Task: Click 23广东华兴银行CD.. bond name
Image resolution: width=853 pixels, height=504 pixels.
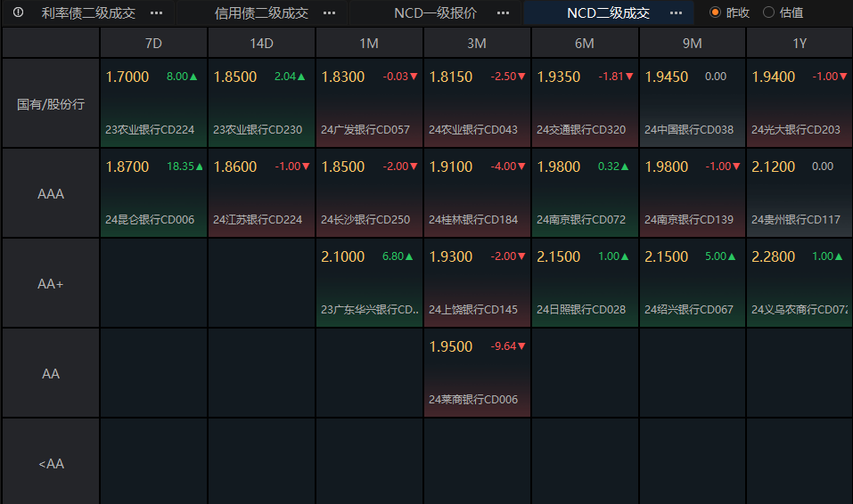Action: point(370,309)
